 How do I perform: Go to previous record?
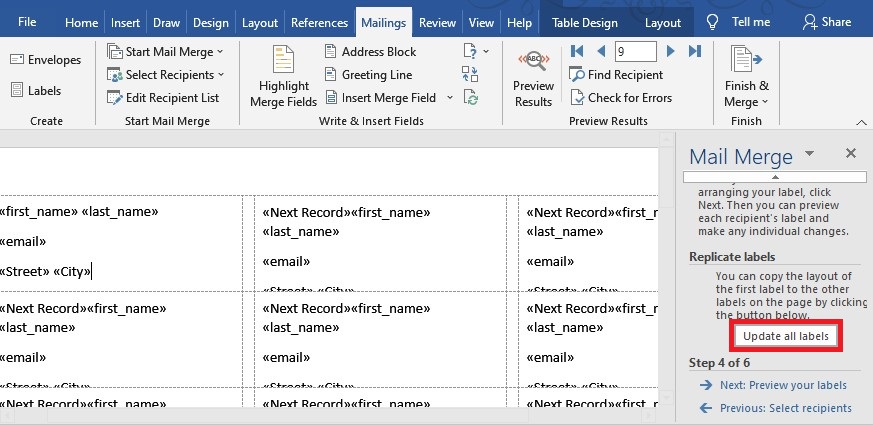601,51
